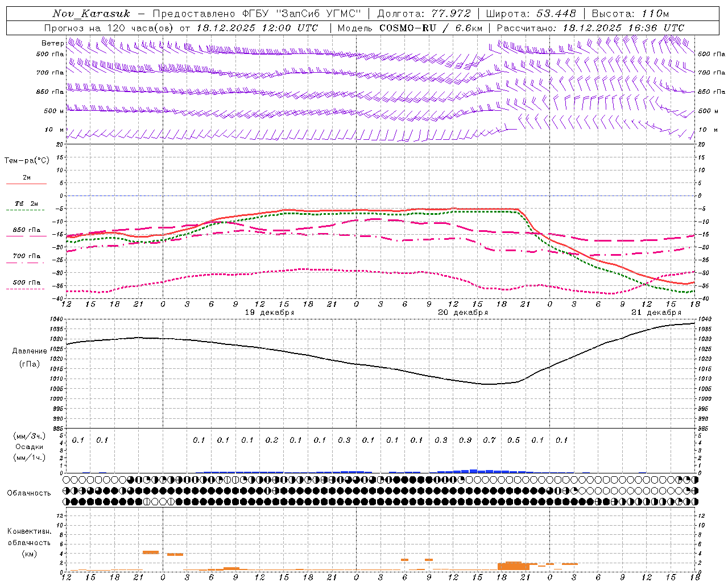This screenshot has height=582, width=728.
Task: Click the Конвективн. label of the convective panel
Action: tap(30, 531)
